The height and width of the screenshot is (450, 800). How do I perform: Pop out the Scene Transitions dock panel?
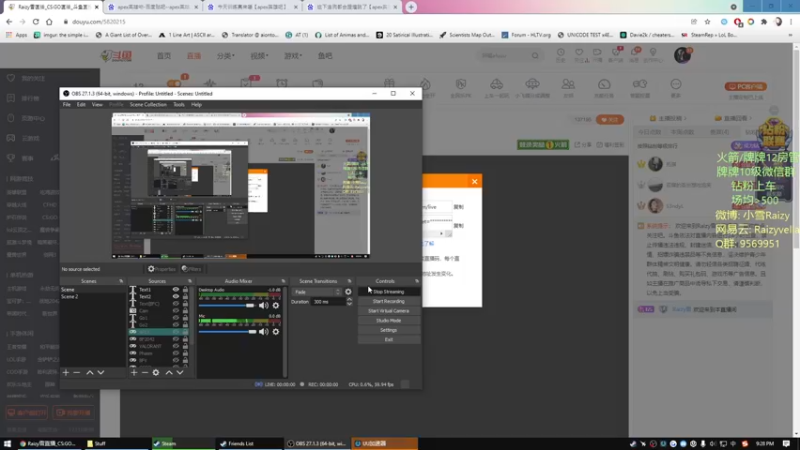[x=349, y=281]
